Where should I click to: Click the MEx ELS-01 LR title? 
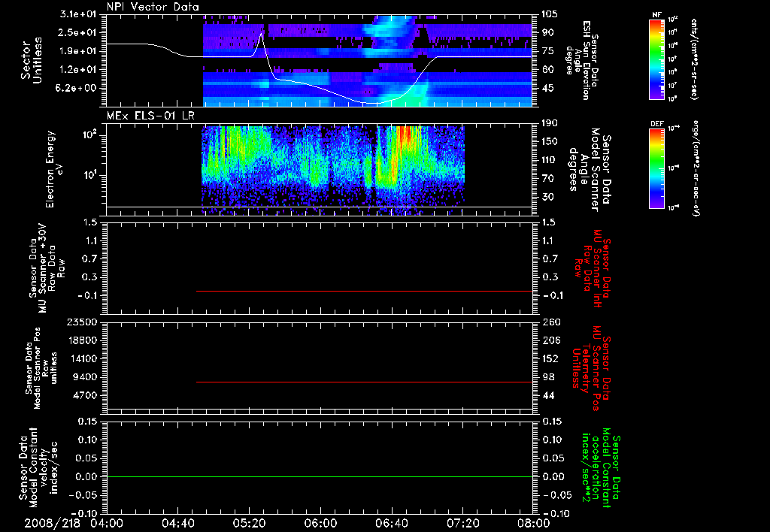[151, 116]
